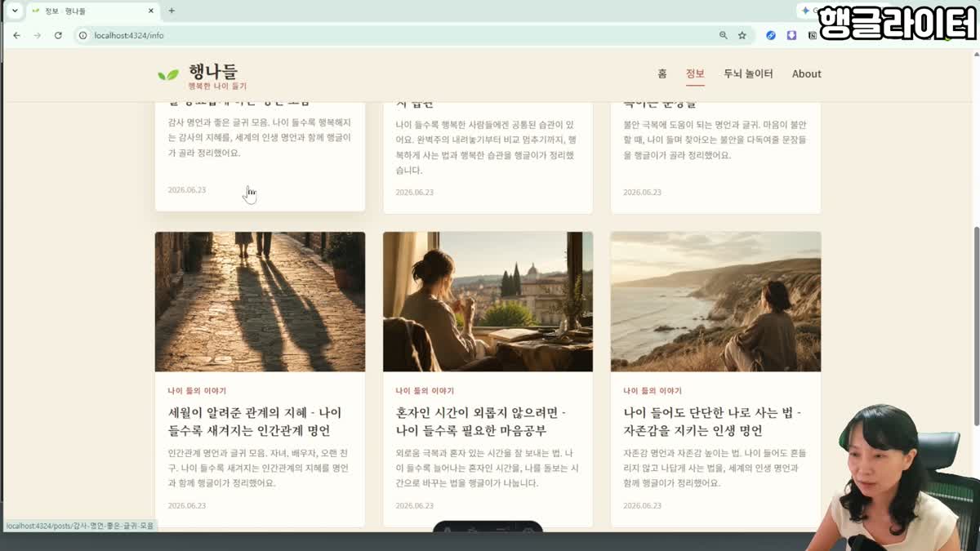Close the 정보 · 행나들 tab

coord(151,11)
